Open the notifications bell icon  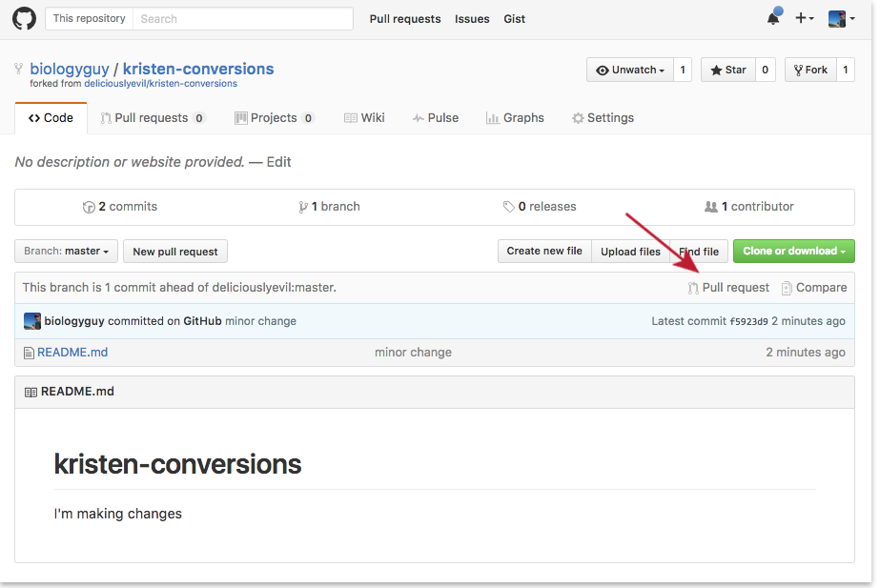(x=773, y=17)
